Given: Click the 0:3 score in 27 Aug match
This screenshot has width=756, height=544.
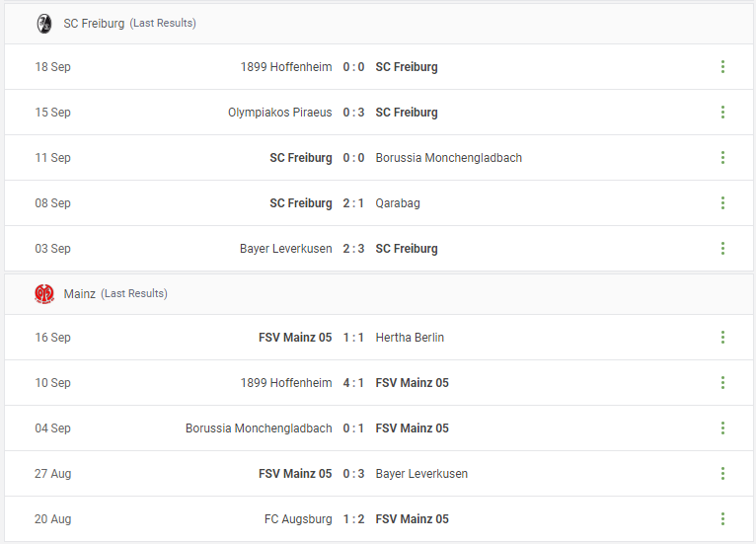Looking at the screenshot, I should coord(353,474).
